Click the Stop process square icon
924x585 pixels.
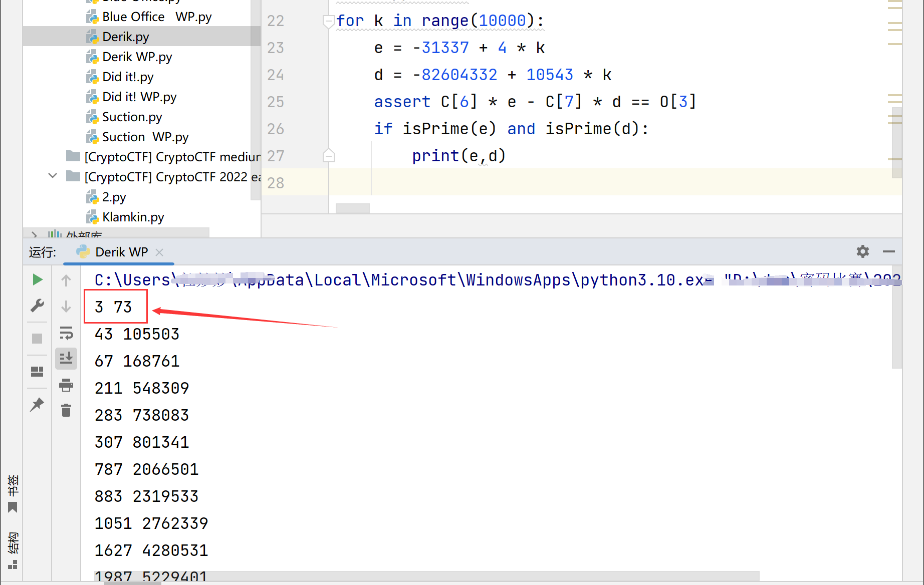(37, 339)
